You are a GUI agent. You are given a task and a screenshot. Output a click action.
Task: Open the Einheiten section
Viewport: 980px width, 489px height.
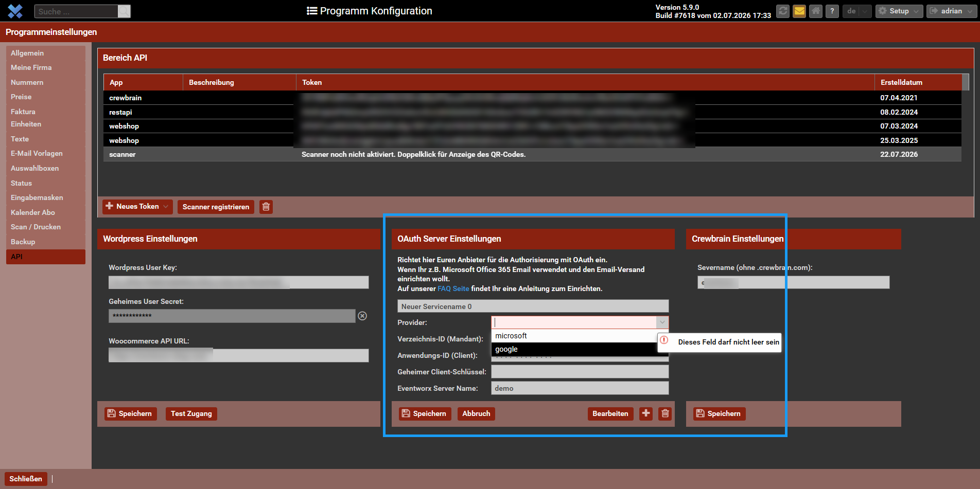tap(46, 124)
